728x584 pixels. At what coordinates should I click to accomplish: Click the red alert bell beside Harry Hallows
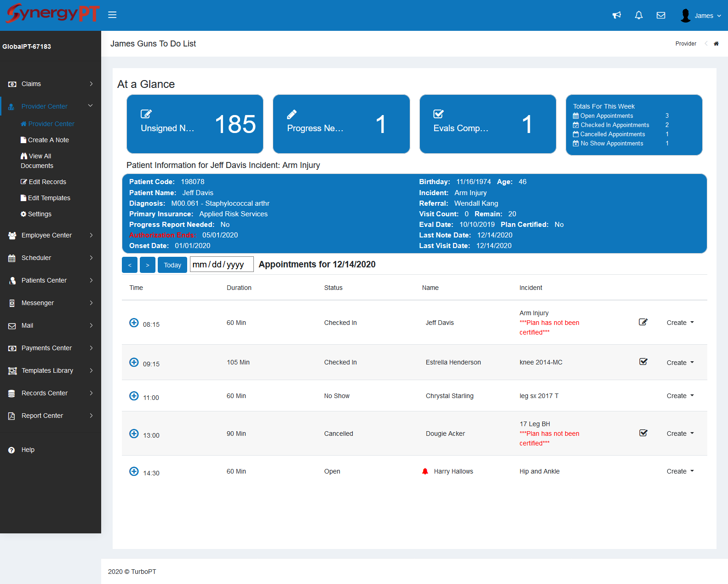(425, 471)
